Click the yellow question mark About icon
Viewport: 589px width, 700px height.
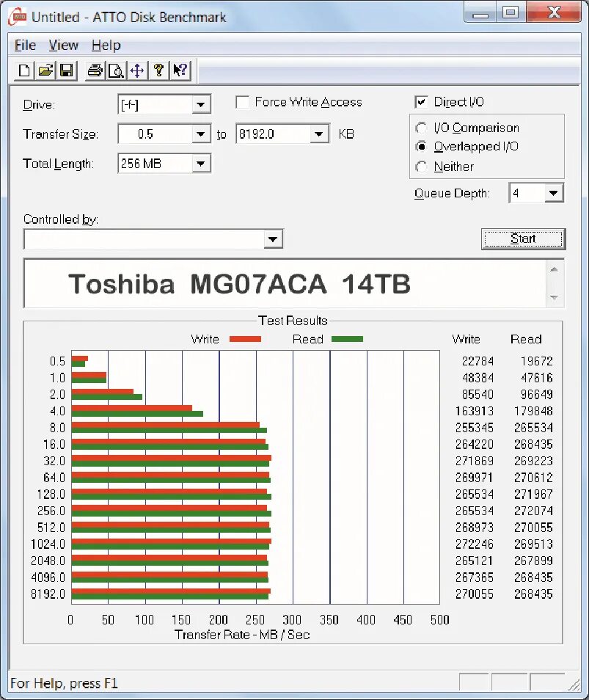click(x=158, y=70)
